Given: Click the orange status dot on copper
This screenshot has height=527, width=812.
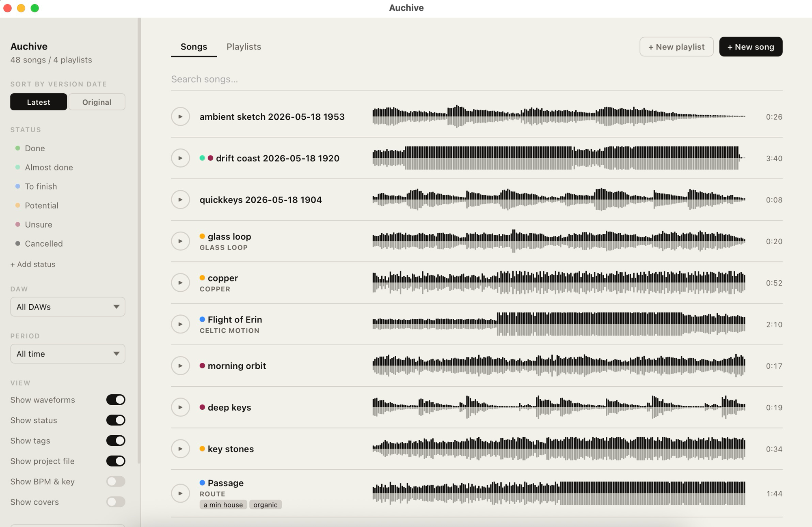Looking at the screenshot, I should (202, 278).
